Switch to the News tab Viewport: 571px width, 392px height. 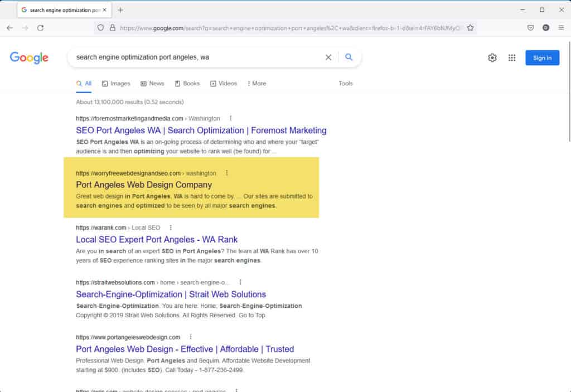[152, 84]
